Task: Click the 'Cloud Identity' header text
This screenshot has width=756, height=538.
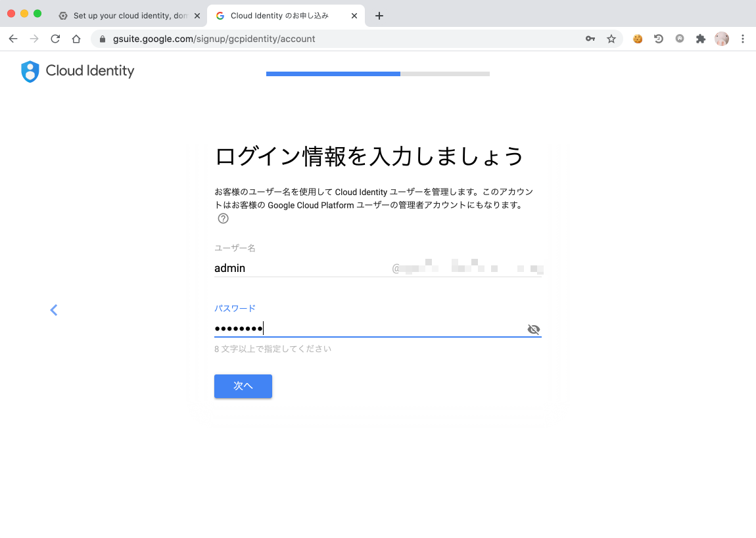Action: click(x=90, y=71)
